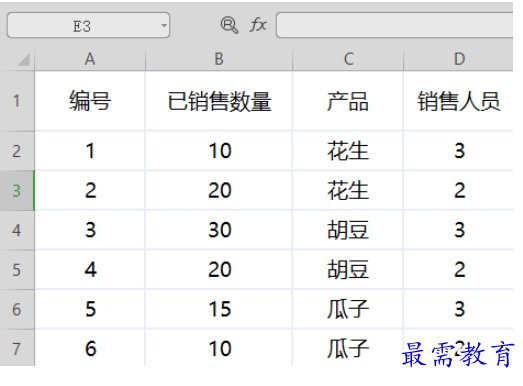This screenshot has width=523, height=386.
Task: Click the cell labeled 产品
Action: tap(348, 101)
